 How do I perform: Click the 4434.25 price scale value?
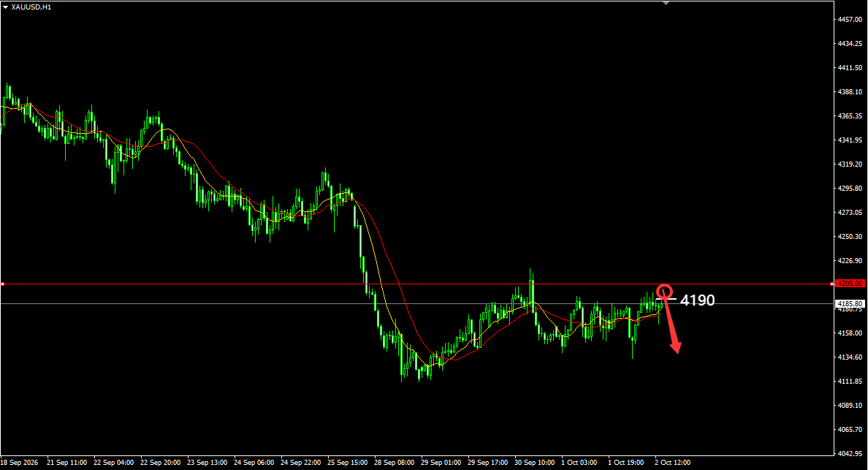(850, 44)
